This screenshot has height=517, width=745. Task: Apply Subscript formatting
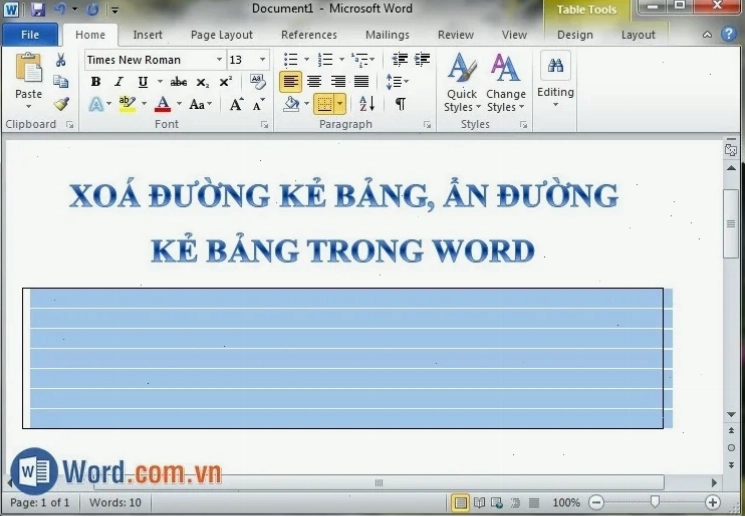(202, 83)
